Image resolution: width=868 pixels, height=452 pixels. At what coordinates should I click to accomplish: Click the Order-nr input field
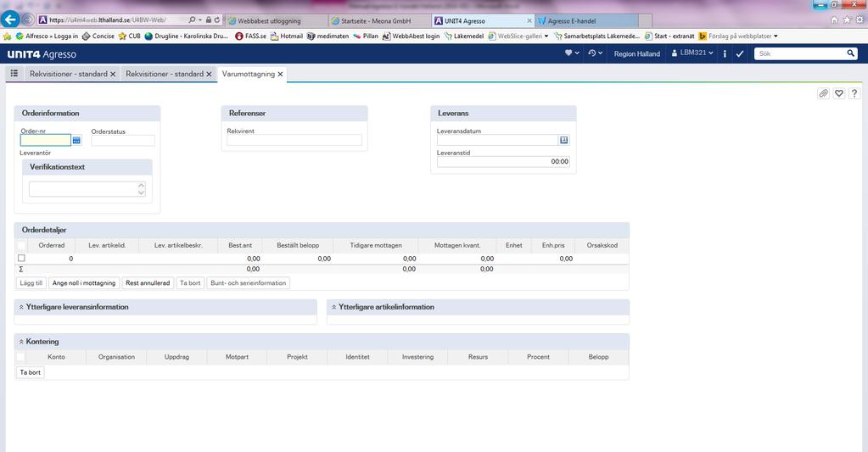tap(45, 141)
